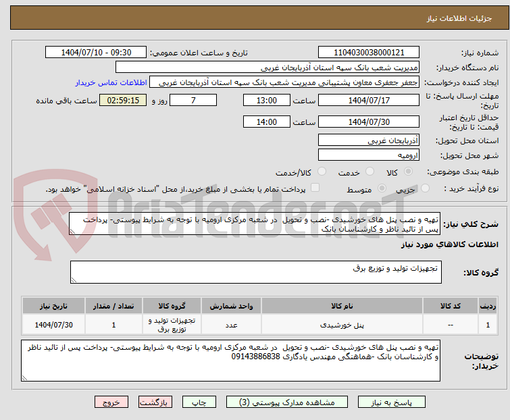The image size is (510, 420).
Task: Click the deadline time field 13:00
Action: click(x=266, y=100)
